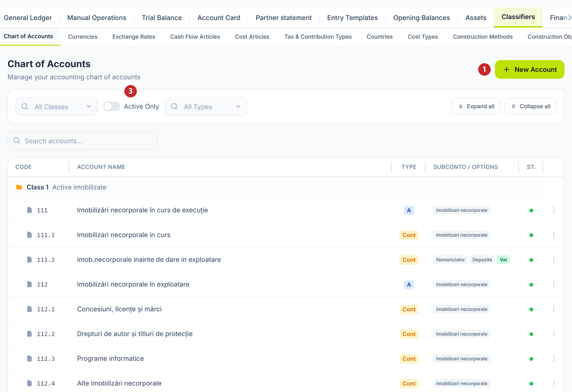
Task: Click the file icon beside code 112.3
Action: [29, 359]
